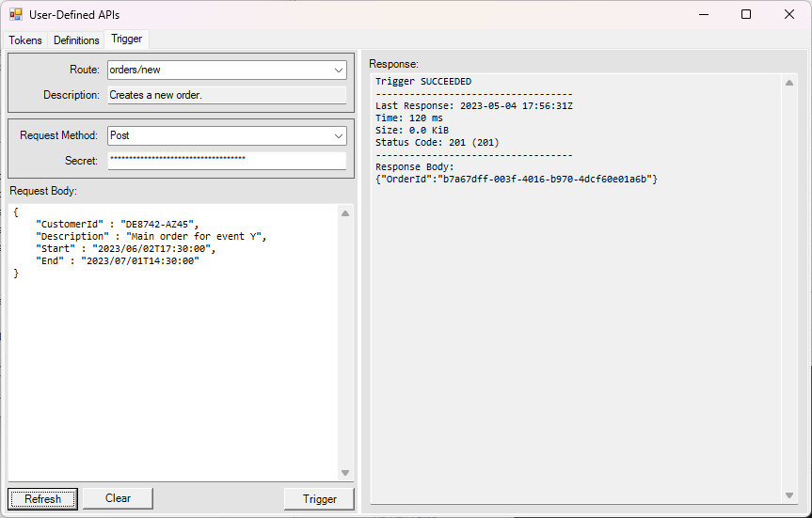The height and width of the screenshot is (518, 812).
Task: Click the Description field showing 'Creates a new order.'
Action: 227,95
